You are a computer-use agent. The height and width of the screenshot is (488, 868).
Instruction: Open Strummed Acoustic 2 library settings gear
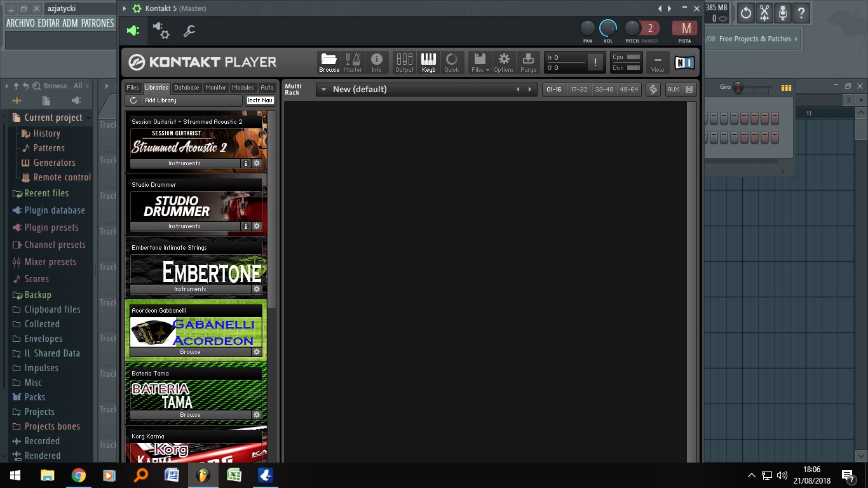(x=257, y=163)
